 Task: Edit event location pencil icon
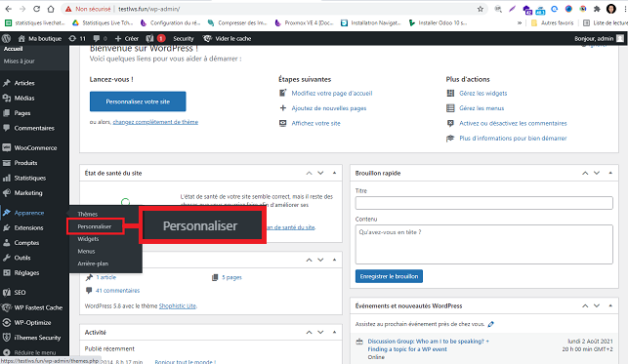tap(491, 324)
